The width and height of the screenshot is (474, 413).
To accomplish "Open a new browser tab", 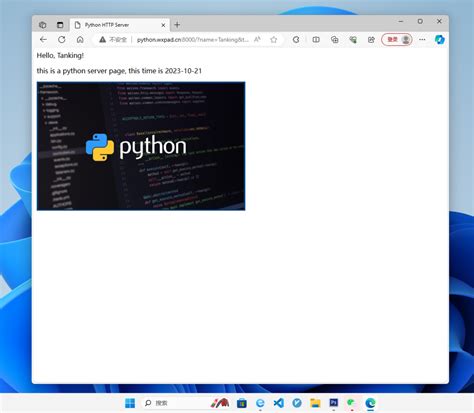I will 177,25.
